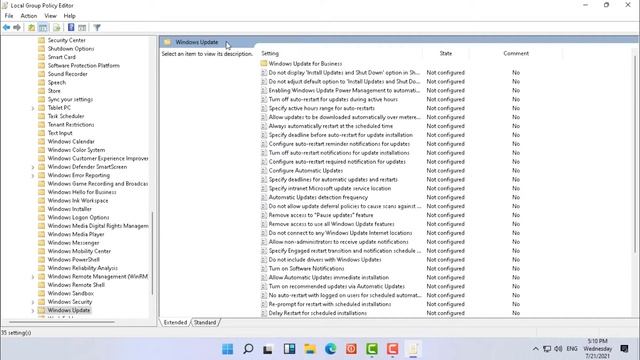This screenshot has height=360, width=640.
Task: Open the Action menu
Action: [x=29, y=16]
